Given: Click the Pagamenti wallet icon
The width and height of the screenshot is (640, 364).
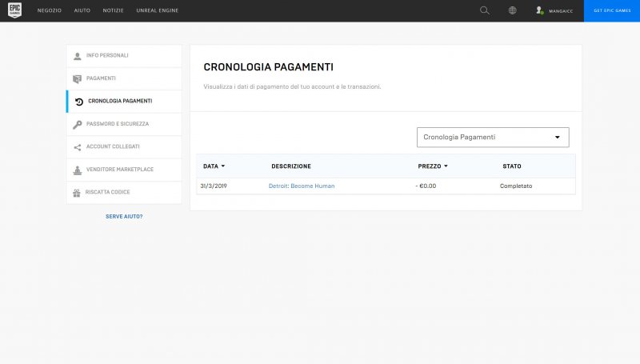Looking at the screenshot, I should (77, 78).
